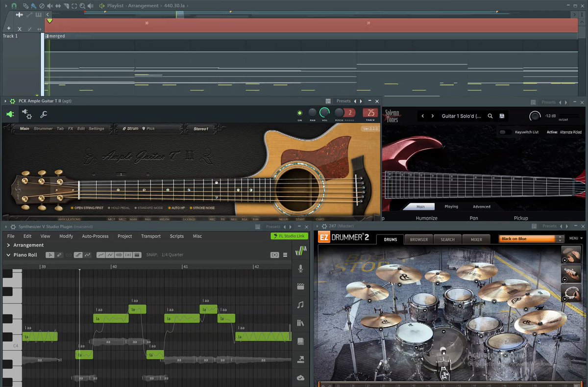The width and height of the screenshot is (588, 387).
Task: Click the select region tool in Playlist toolbar
Action: coord(74,6)
